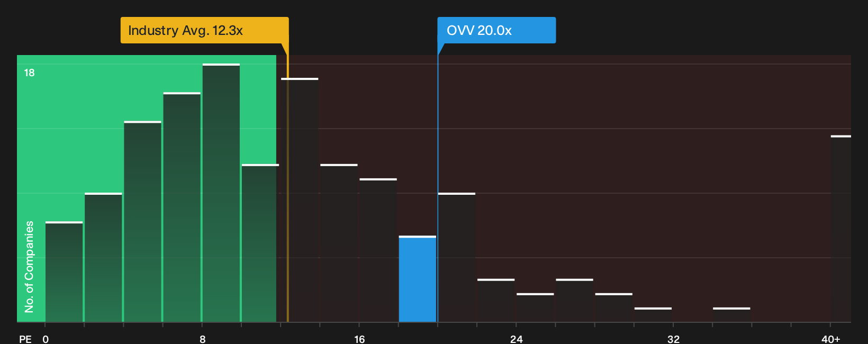Select the blue highlighted OVV bar
868x344 pixels.
point(418,279)
